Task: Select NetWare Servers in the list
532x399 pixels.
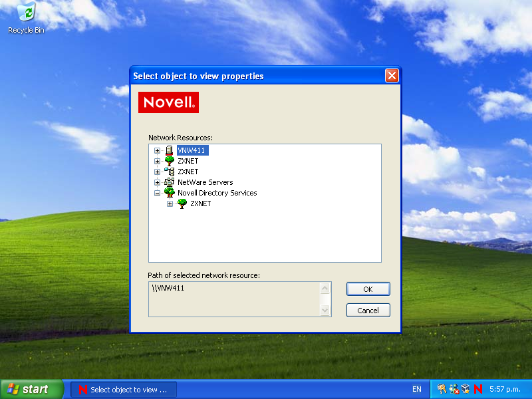Action: tap(205, 182)
